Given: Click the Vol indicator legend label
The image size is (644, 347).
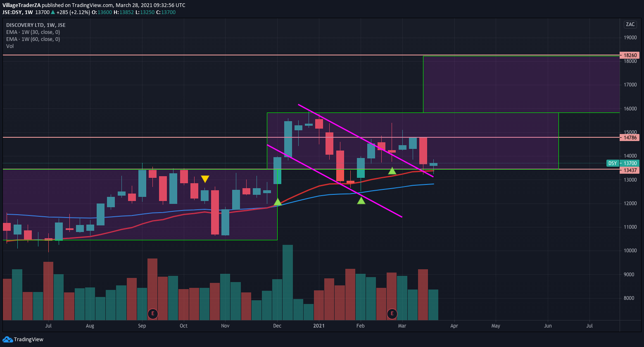Looking at the screenshot, I should coord(10,46).
